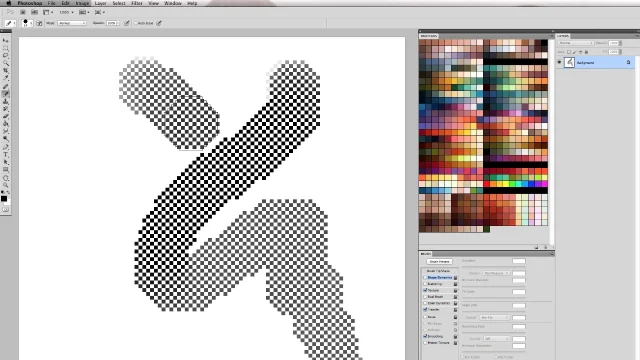
Task: Toggle Auto Erase checkbox
Action: [136, 23]
